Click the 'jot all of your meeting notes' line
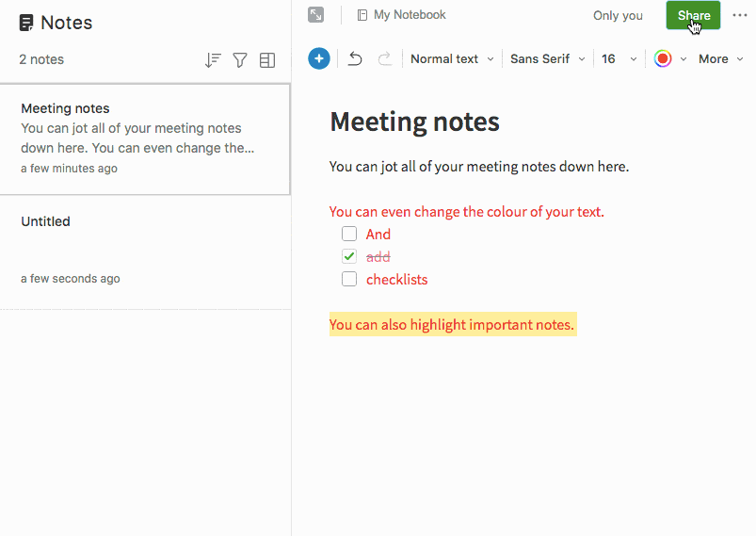The width and height of the screenshot is (756, 536). pyautogui.click(x=479, y=167)
